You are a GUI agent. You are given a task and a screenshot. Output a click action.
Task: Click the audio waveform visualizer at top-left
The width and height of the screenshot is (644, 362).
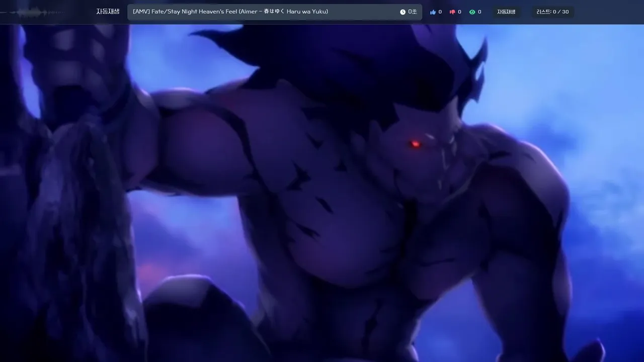33,13
